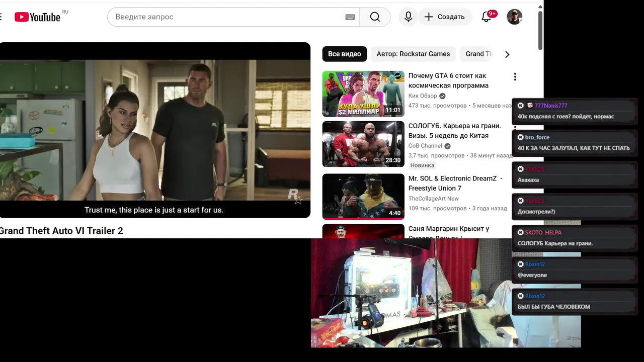The image size is (644, 362).
Task: Click the Новинка badge
Action: (x=422, y=165)
